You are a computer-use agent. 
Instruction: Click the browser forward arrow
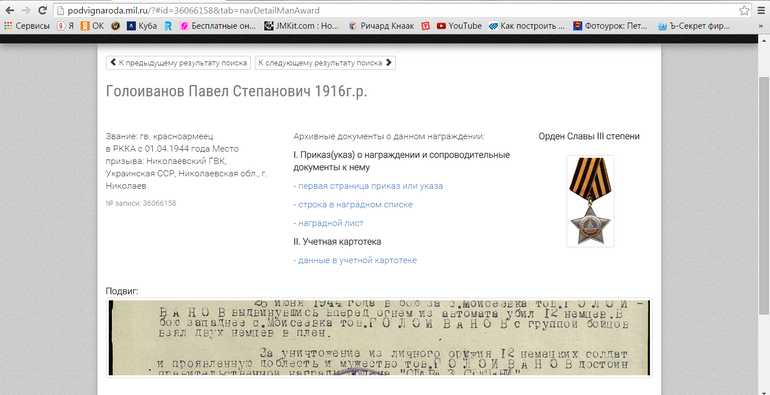26,10
